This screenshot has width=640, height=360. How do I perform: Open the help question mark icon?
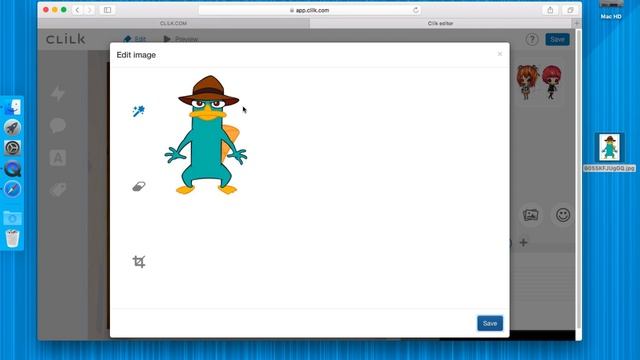tap(532, 40)
